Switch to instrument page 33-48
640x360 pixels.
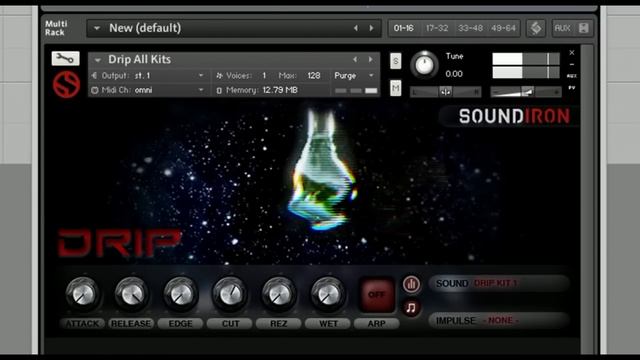(470, 28)
